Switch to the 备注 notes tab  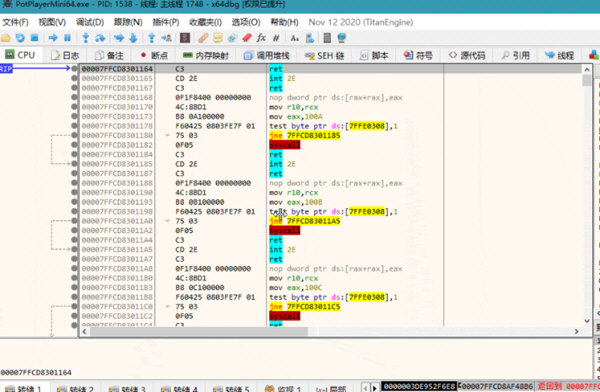tap(109, 56)
